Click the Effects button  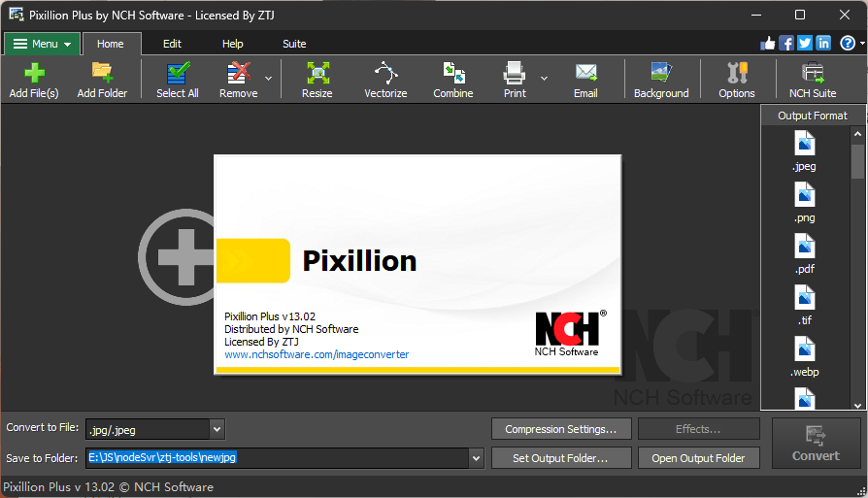click(698, 429)
